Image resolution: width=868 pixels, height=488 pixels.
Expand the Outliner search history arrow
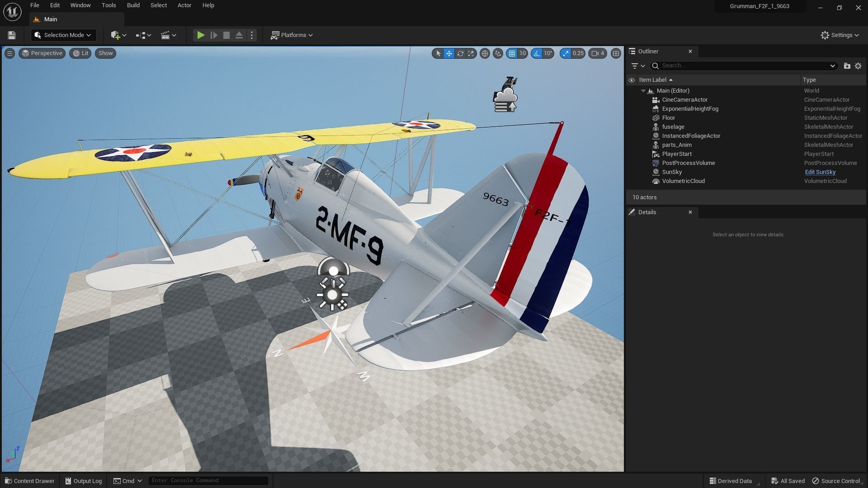click(832, 66)
